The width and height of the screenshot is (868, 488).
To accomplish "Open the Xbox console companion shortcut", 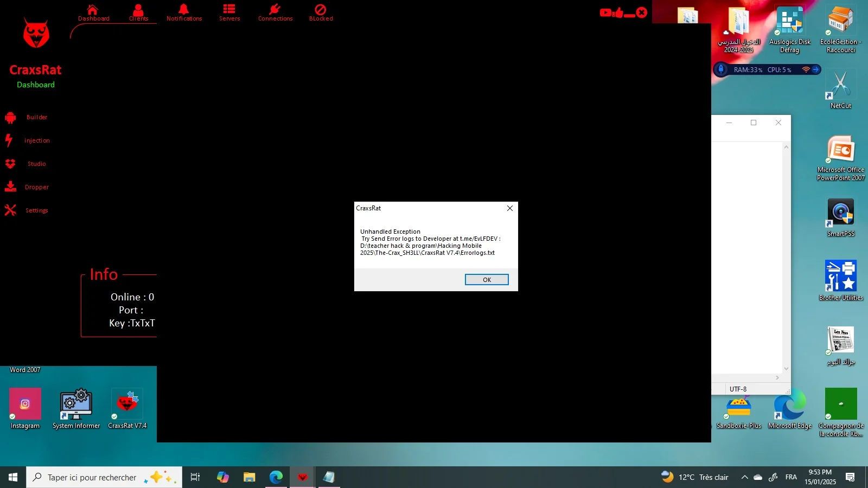I will 841,413.
